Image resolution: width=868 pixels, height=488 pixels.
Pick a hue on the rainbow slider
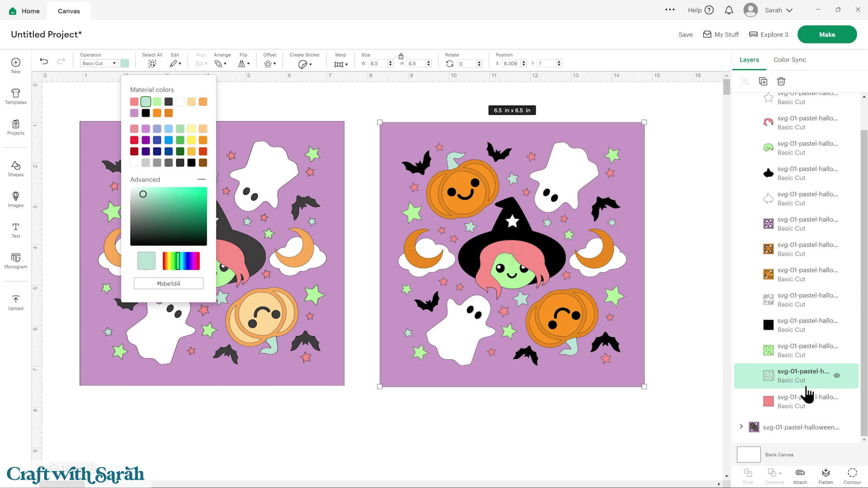180,261
